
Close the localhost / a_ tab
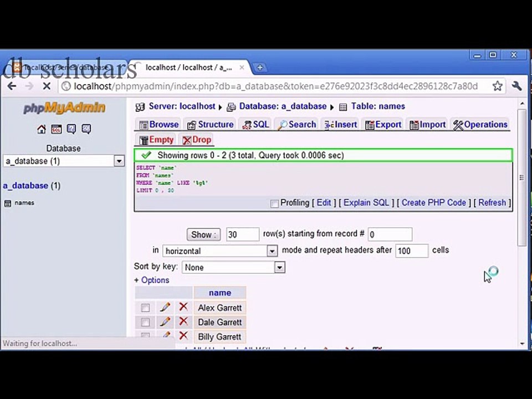tap(242, 68)
